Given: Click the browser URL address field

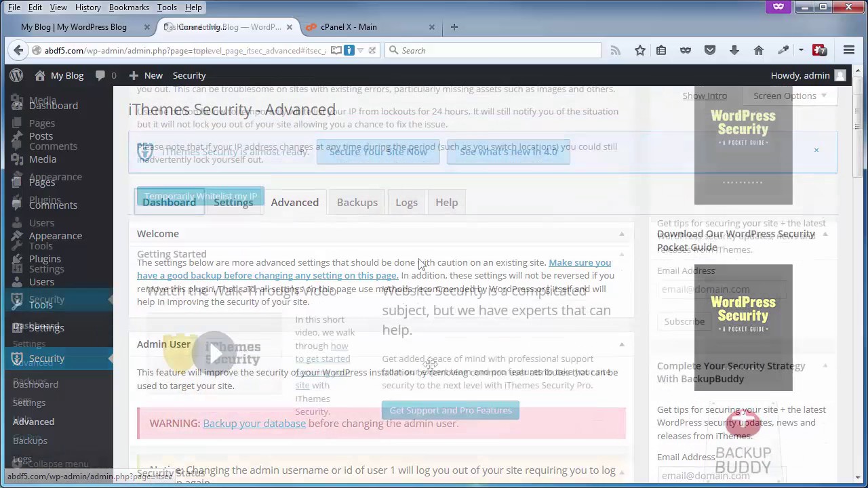Looking at the screenshot, I should tap(185, 50).
